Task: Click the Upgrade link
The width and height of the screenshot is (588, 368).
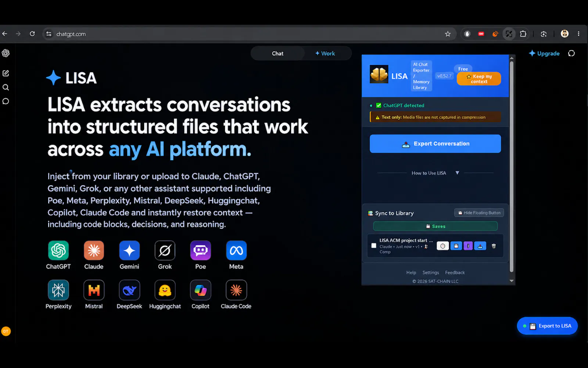Action: pos(544,53)
